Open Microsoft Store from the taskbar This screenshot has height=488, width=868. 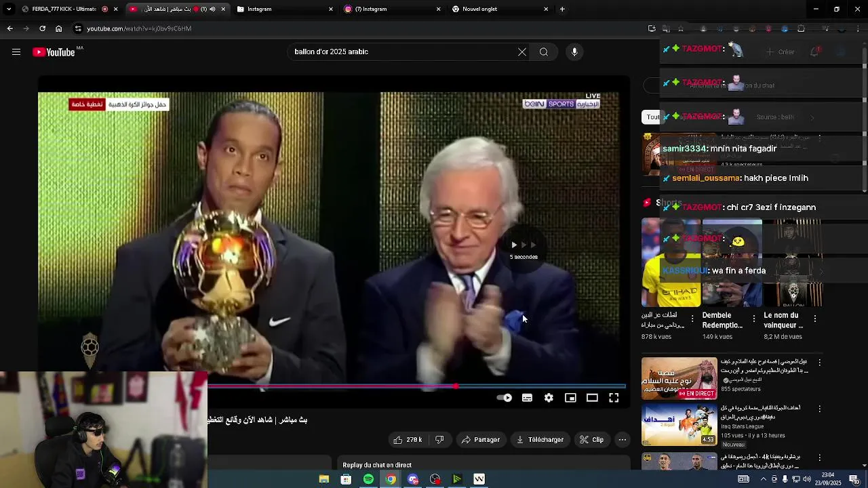pos(346,479)
